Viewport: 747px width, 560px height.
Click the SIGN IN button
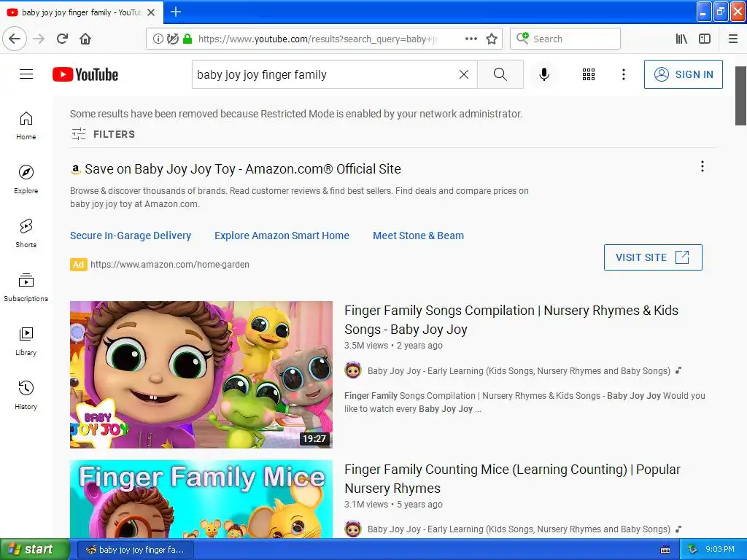click(683, 74)
